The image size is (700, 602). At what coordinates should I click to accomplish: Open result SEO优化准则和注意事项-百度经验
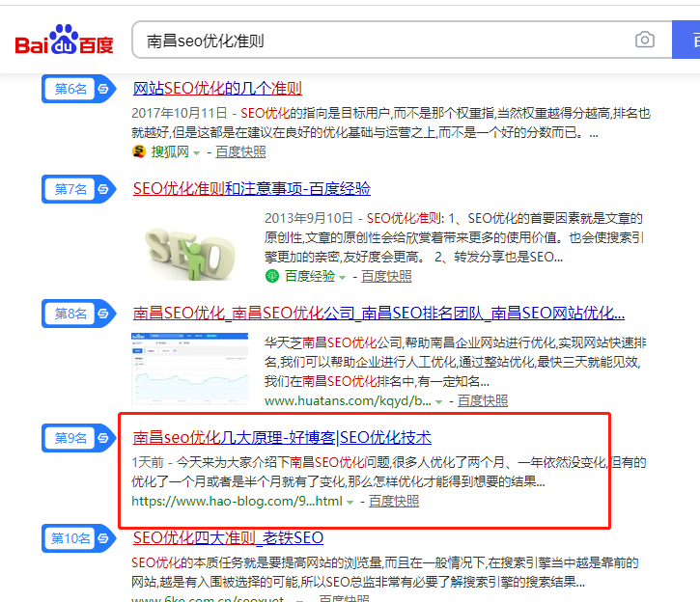point(252,189)
